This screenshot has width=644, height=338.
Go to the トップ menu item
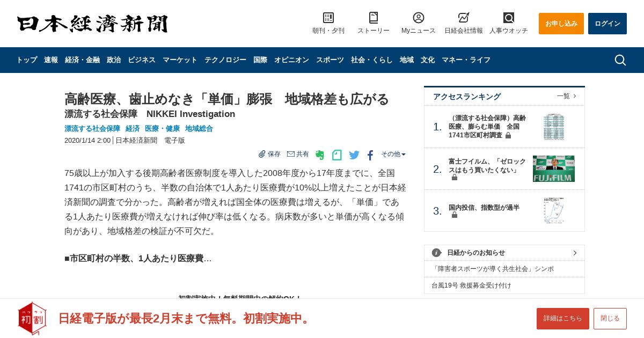tap(27, 60)
